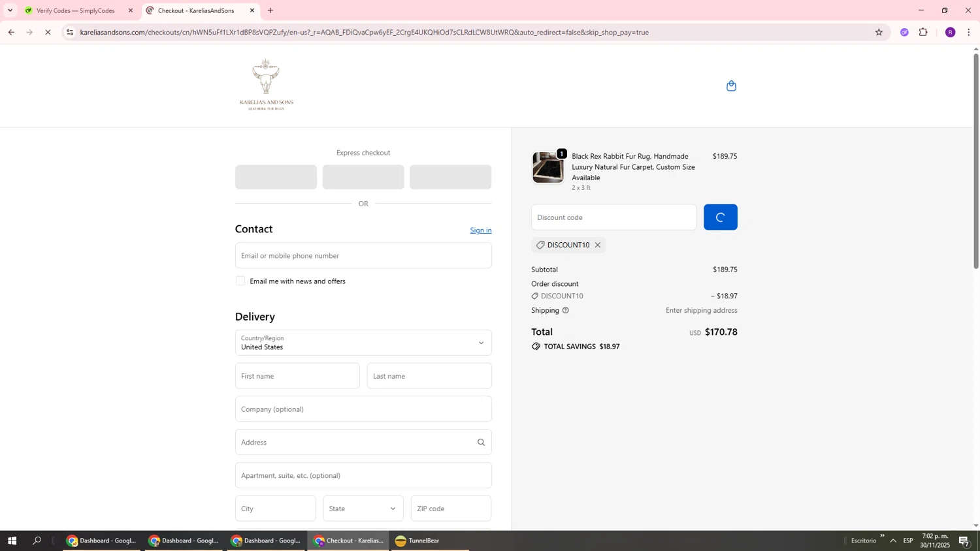Open TunnelBear from taskbar
Screen dimensions: 980x551
tap(430, 541)
